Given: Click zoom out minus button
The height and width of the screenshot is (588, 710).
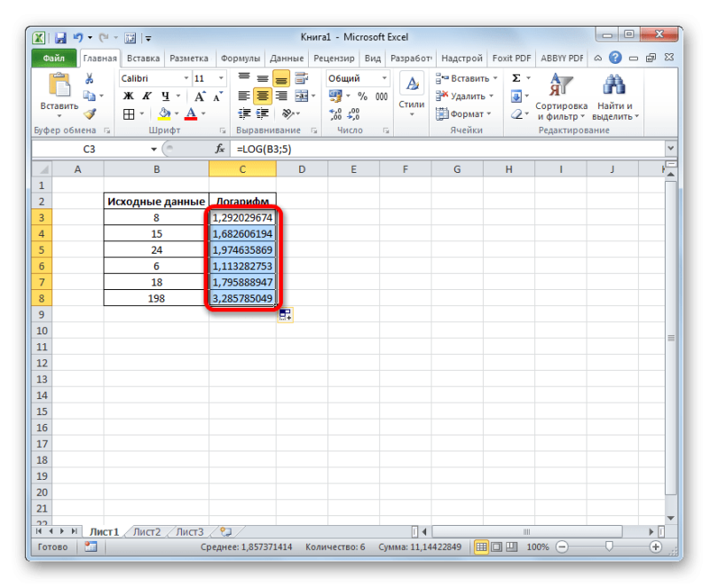Looking at the screenshot, I should tap(562, 547).
